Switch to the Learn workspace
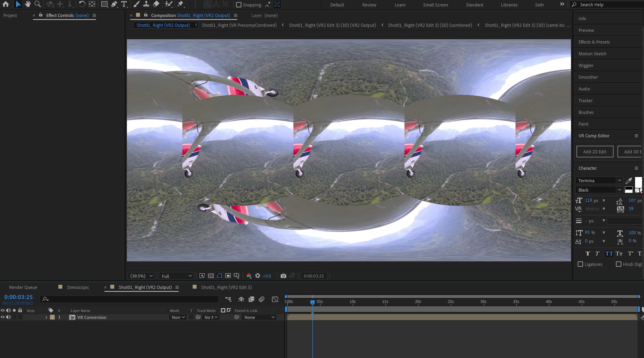 [400, 5]
